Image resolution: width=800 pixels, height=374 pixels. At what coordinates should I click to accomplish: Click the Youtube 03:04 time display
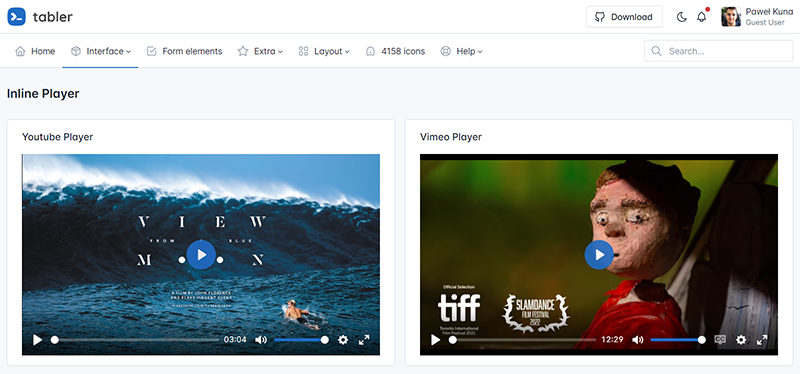pyautogui.click(x=235, y=340)
